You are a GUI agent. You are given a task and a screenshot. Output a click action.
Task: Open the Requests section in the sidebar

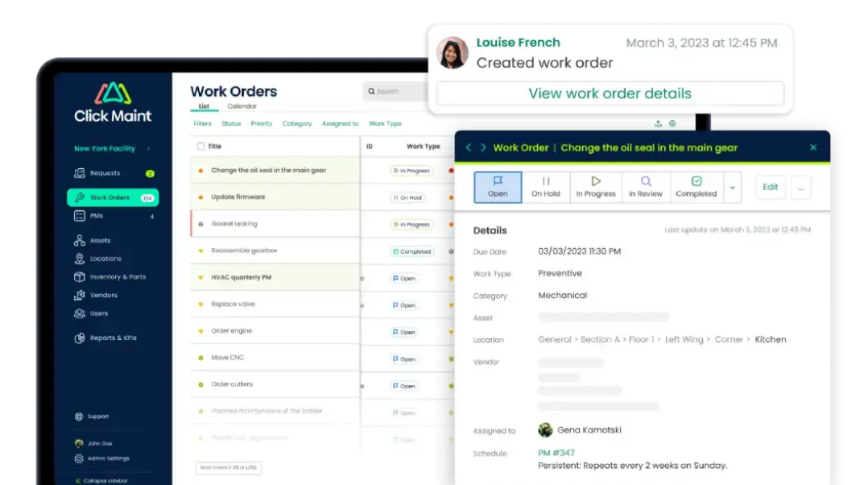click(x=105, y=173)
